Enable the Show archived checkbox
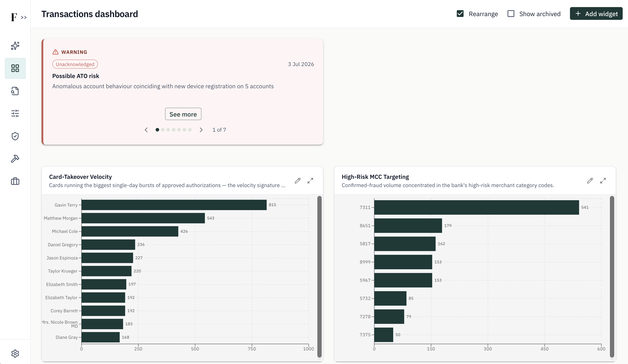The width and height of the screenshot is (628, 364). [511, 14]
